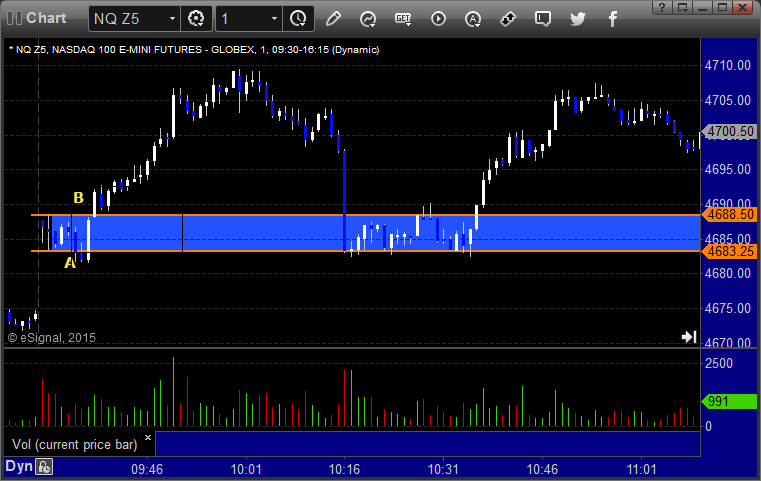The height and width of the screenshot is (481, 761).
Task: Click the Dyn time-scale label
Action: click(19, 466)
